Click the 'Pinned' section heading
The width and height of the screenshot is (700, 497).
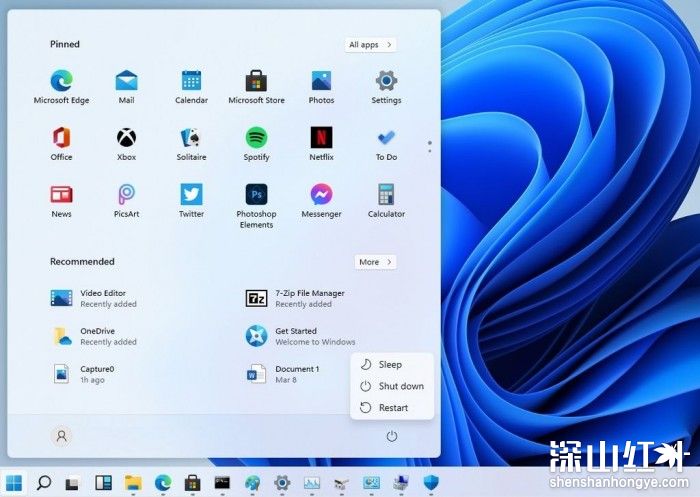point(65,44)
